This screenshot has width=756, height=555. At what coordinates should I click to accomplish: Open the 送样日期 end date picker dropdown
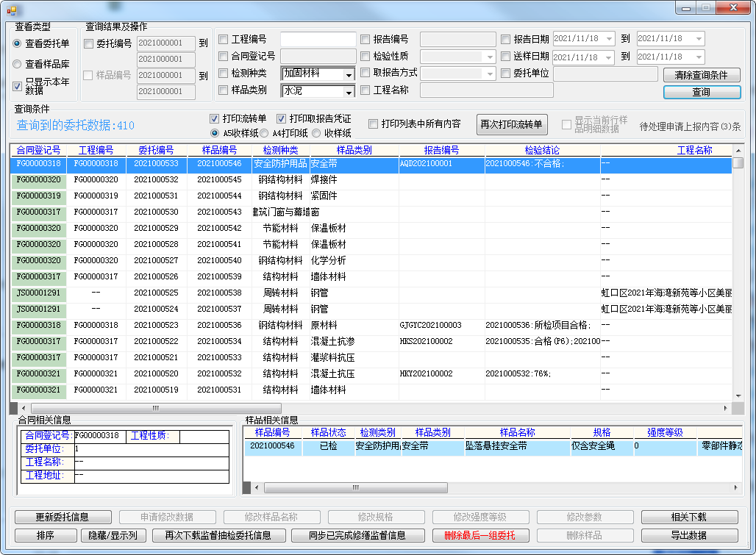click(698, 57)
